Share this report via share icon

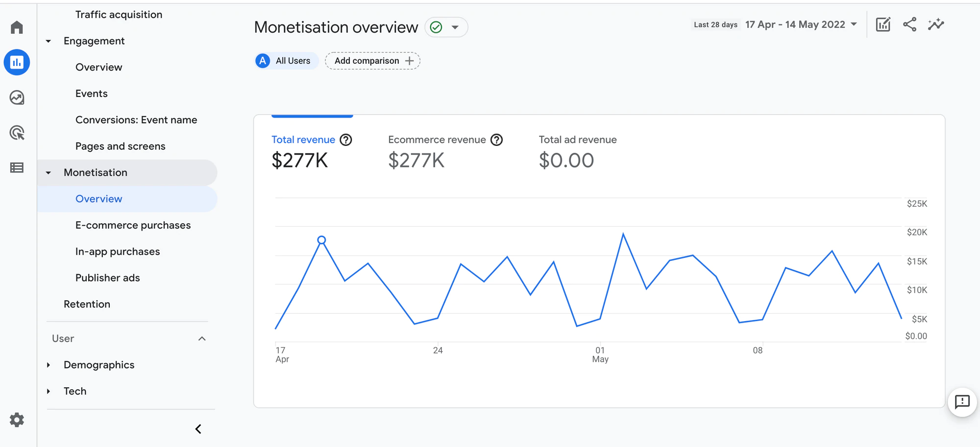pos(909,24)
